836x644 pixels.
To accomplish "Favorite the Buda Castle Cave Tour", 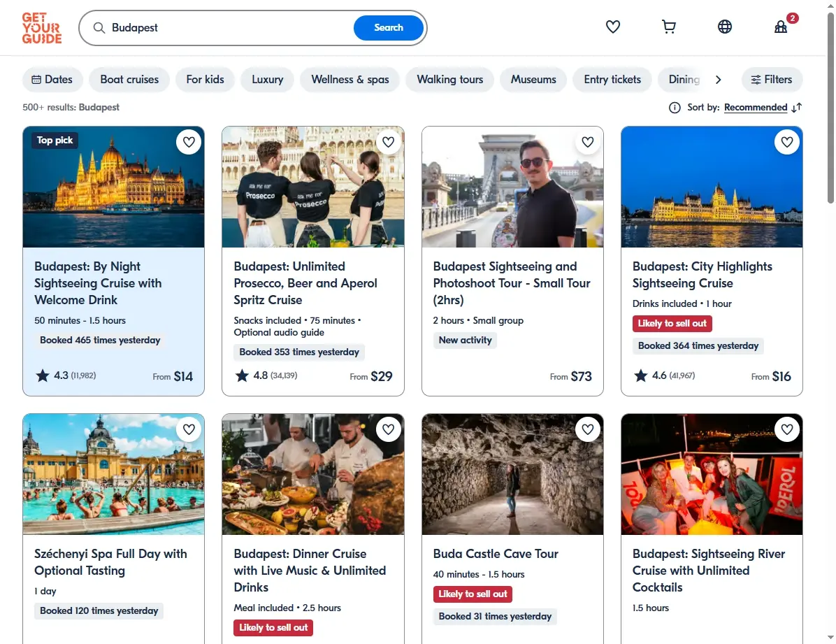I will 588,429.
